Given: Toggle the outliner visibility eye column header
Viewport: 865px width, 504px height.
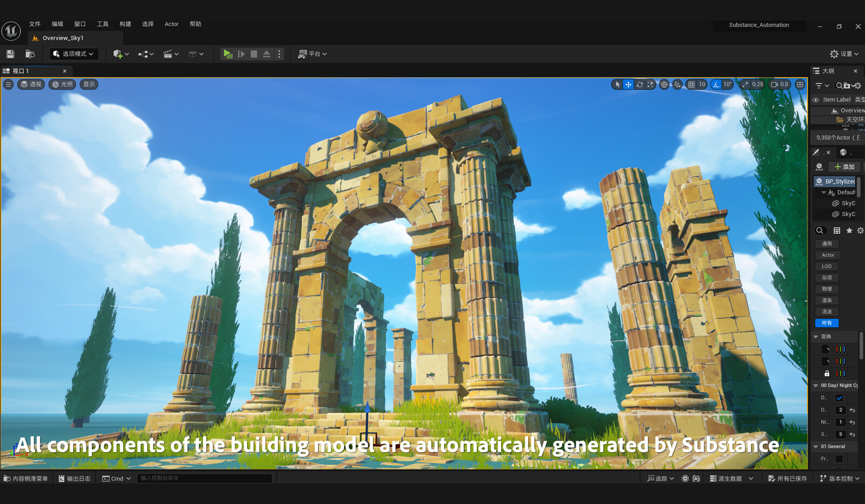Looking at the screenshot, I should click(816, 100).
